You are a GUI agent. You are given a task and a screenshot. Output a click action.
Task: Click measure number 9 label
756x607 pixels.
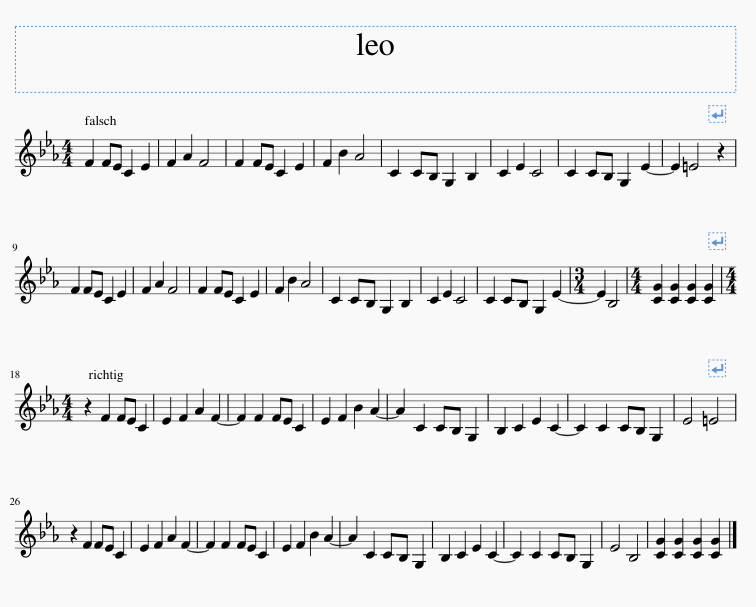(15, 247)
